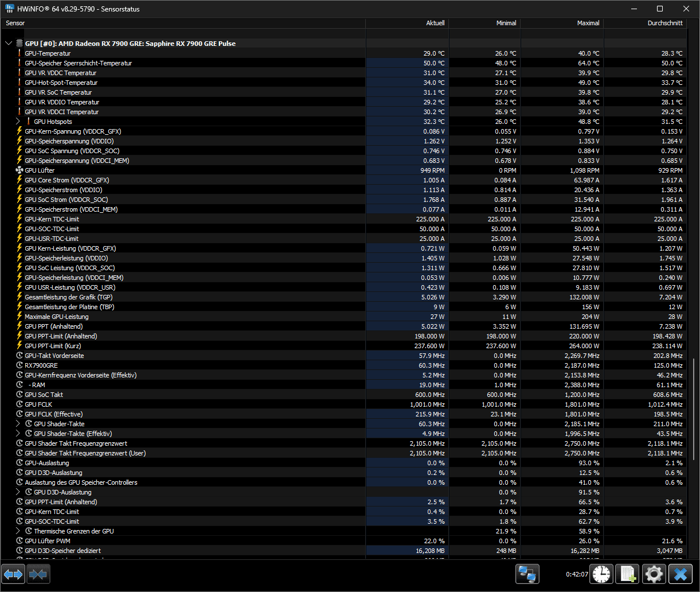Click lightning icon beside Maximale GPU-Leistung
The width and height of the screenshot is (700, 592).
19,317
